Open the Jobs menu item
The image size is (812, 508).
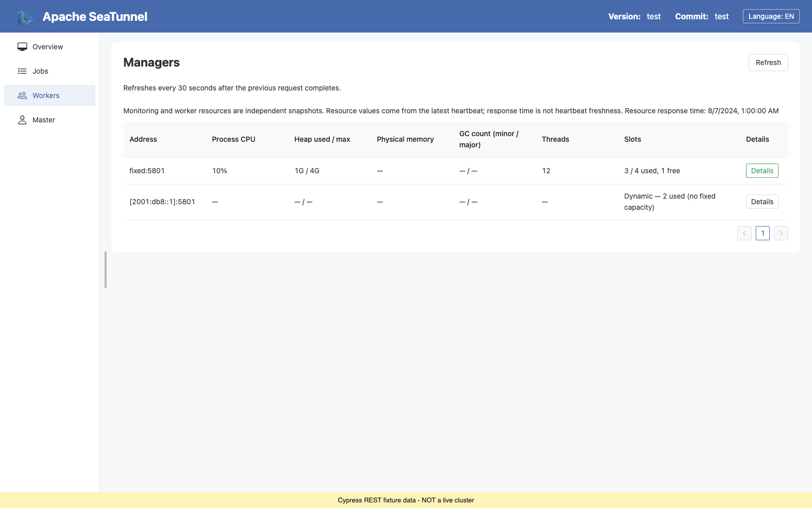pyautogui.click(x=50, y=71)
